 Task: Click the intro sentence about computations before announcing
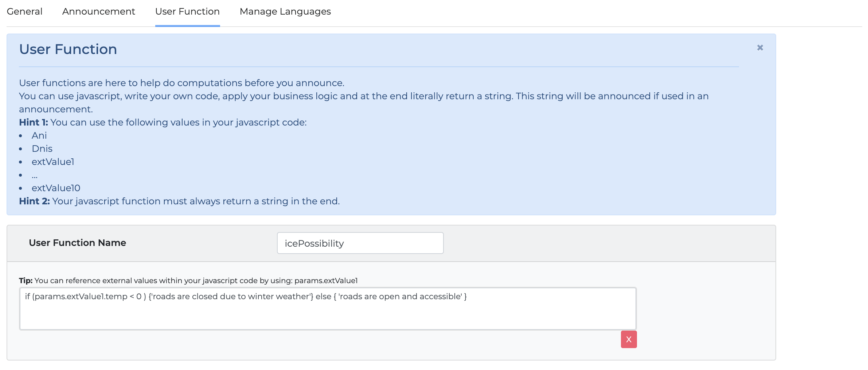[181, 83]
